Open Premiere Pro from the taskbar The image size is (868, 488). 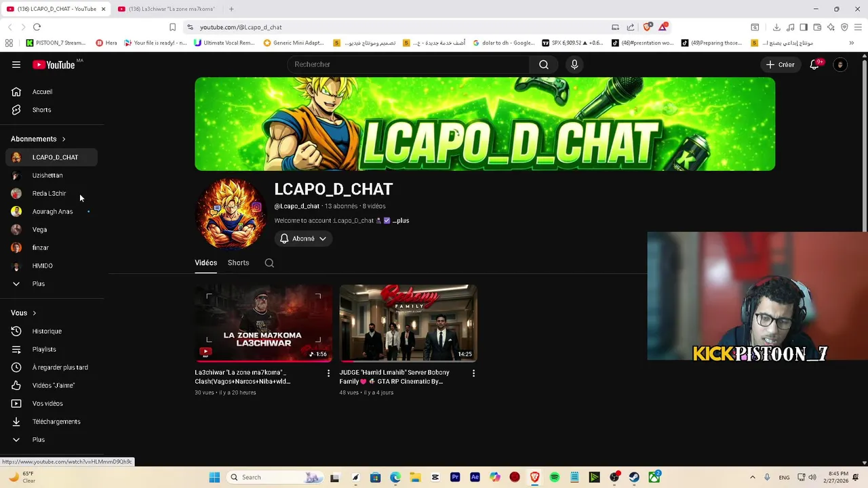(x=455, y=477)
